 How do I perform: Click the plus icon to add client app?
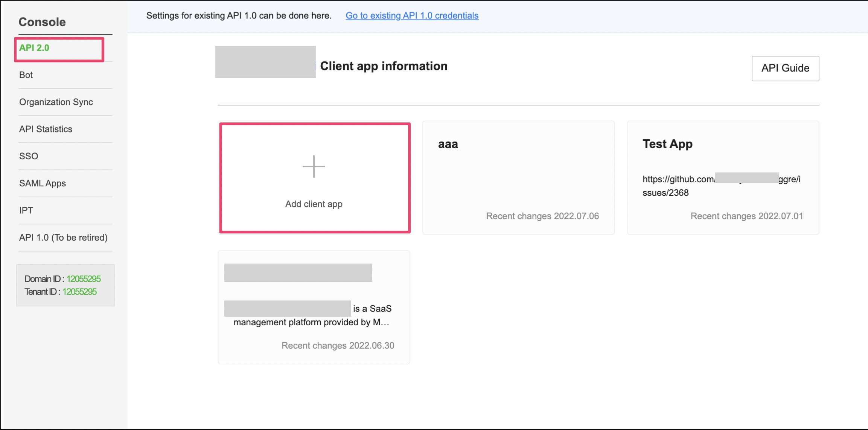coord(314,166)
